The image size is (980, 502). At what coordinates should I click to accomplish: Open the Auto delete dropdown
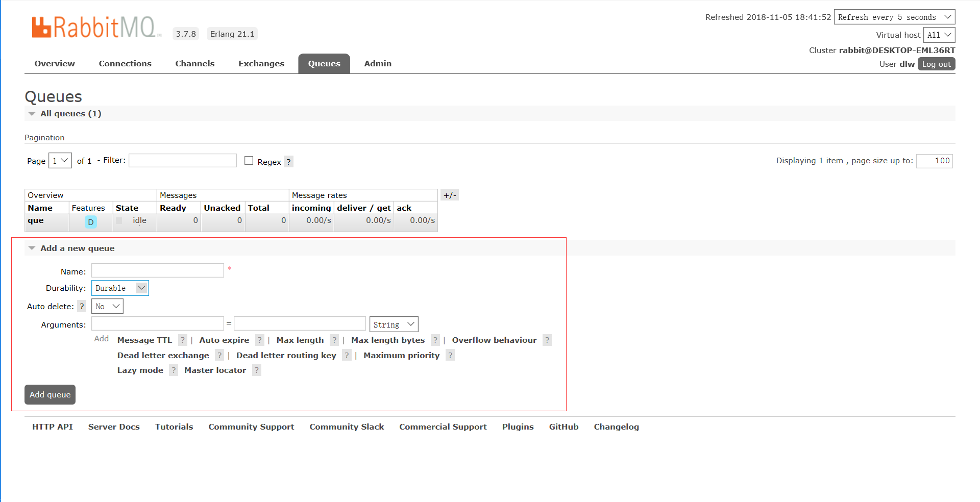click(x=107, y=306)
